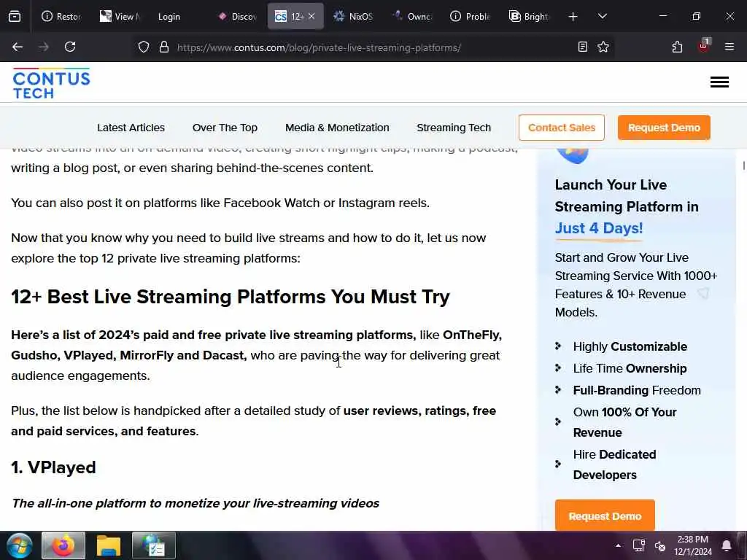Click Life Time Ownership list item
This screenshot has width=747, height=560.
630,368
